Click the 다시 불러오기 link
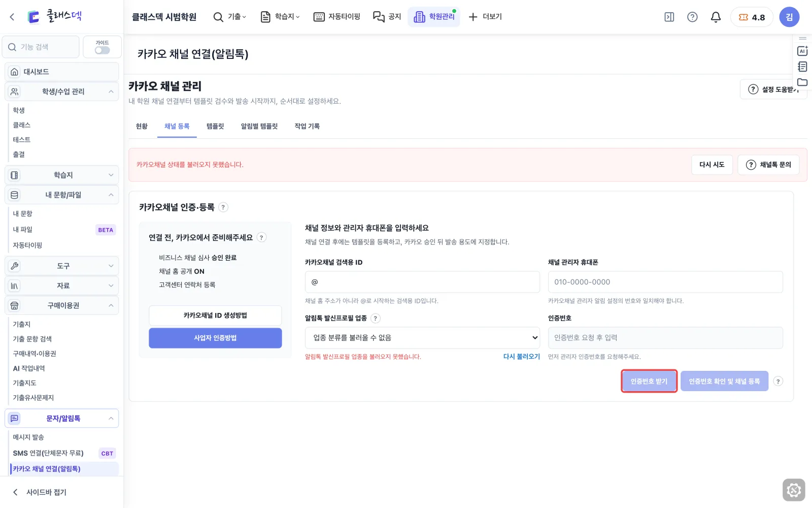The width and height of the screenshot is (812, 508). pos(521,357)
